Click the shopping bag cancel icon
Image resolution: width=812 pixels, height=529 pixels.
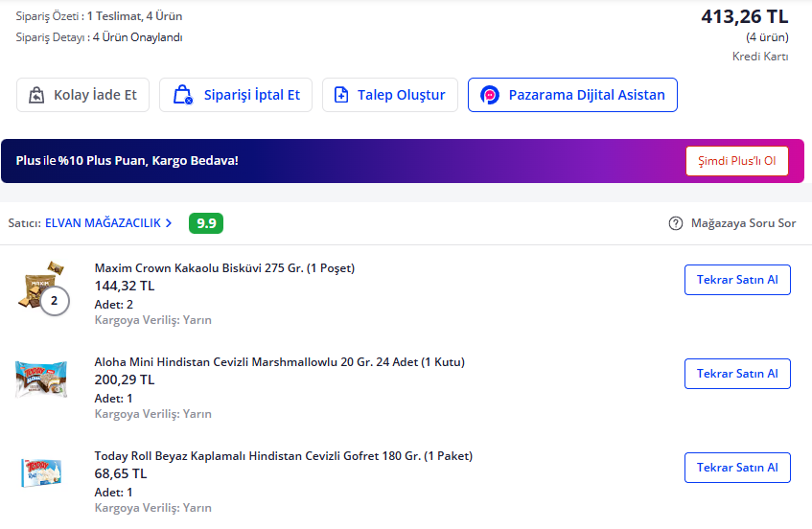pyautogui.click(x=182, y=95)
